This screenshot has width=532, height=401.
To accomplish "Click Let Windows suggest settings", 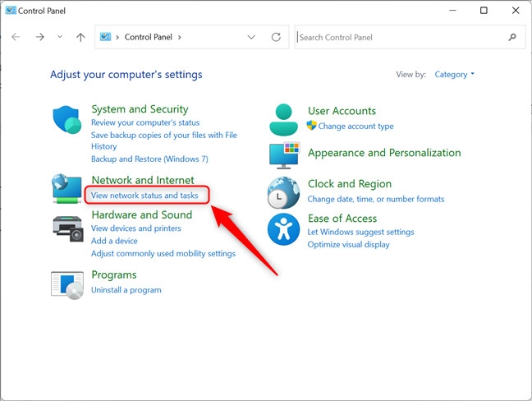I will (x=360, y=232).
